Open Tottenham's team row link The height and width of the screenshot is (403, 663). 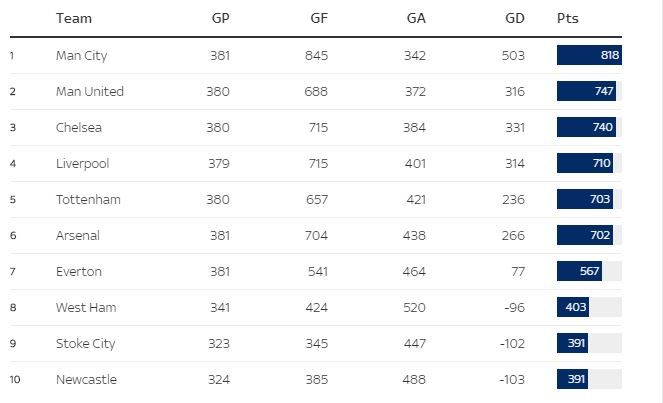pos(88,200)
